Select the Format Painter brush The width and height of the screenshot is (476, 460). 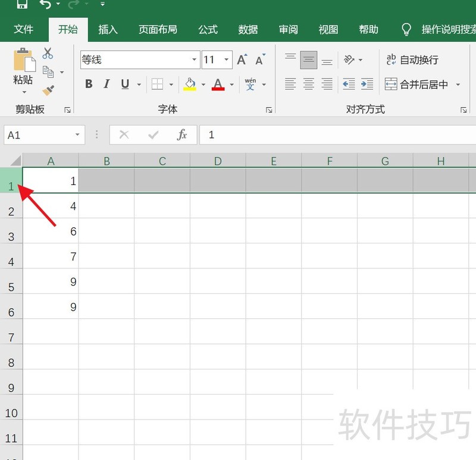coord(48,90)
